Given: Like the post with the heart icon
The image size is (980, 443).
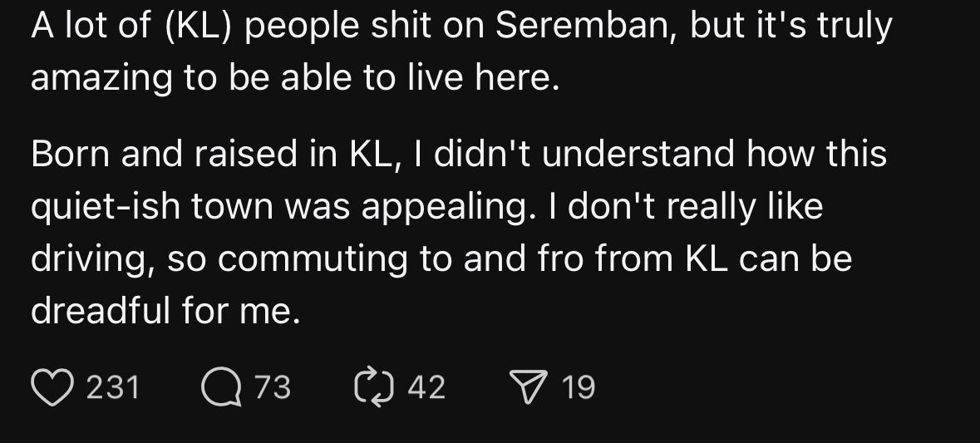Looking at the screenshot, I should (52, 388).
